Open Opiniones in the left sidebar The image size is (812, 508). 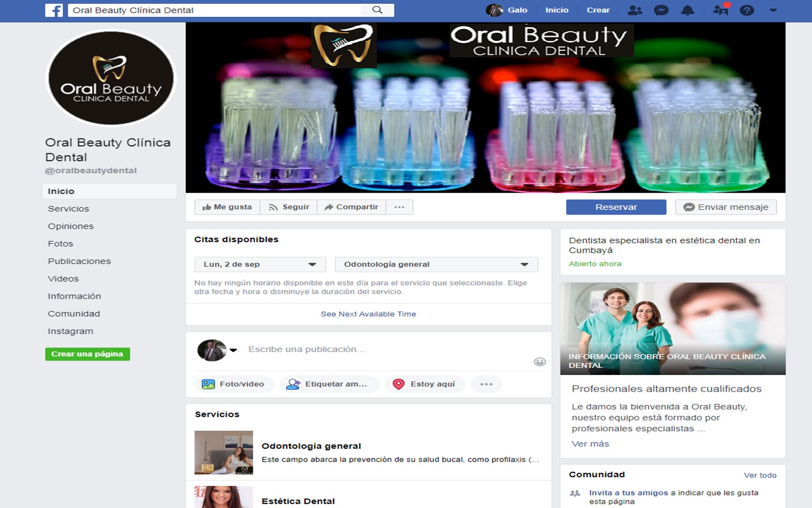(71, 226)
